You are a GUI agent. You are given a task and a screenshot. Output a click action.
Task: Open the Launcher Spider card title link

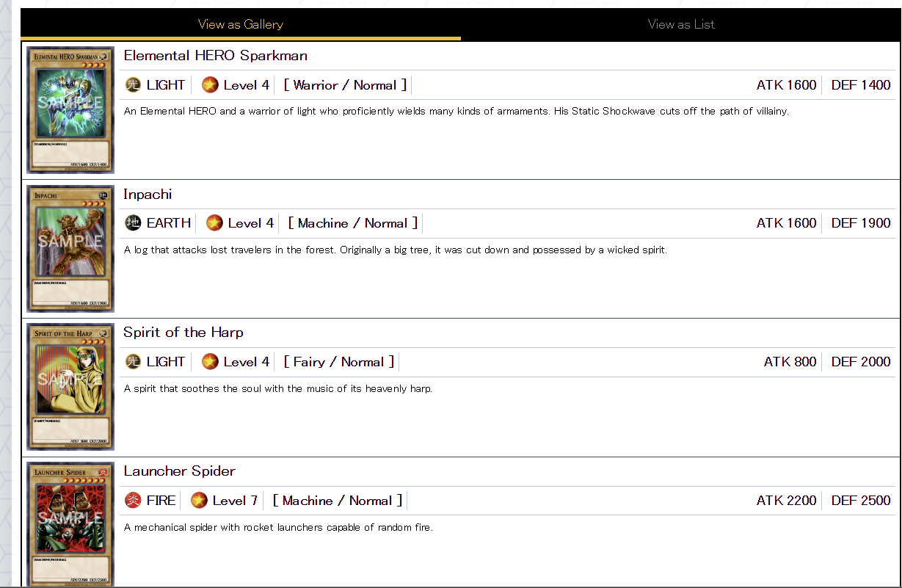point(179,471)
